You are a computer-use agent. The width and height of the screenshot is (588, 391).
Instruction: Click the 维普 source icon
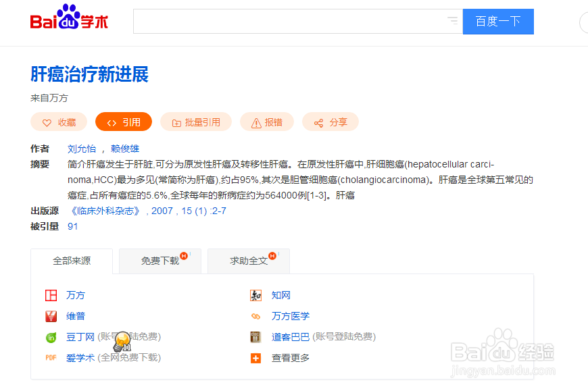pyautogui.click(x=51, y=317)
